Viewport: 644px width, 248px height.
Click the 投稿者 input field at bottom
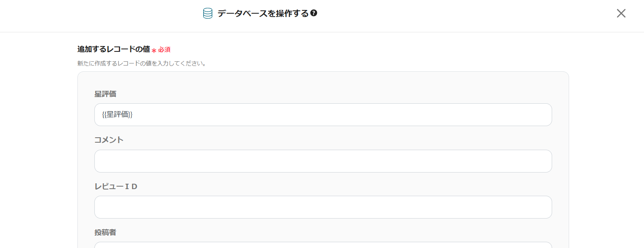tap(323, 245)
